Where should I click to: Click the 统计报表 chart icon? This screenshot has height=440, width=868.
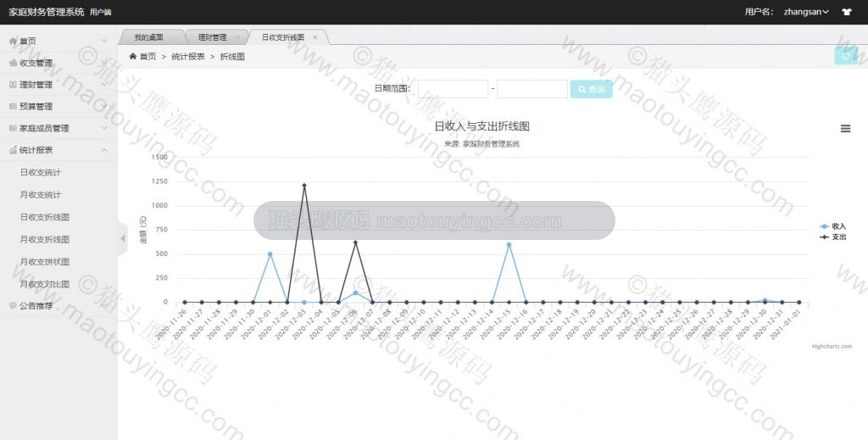[14, 150]
